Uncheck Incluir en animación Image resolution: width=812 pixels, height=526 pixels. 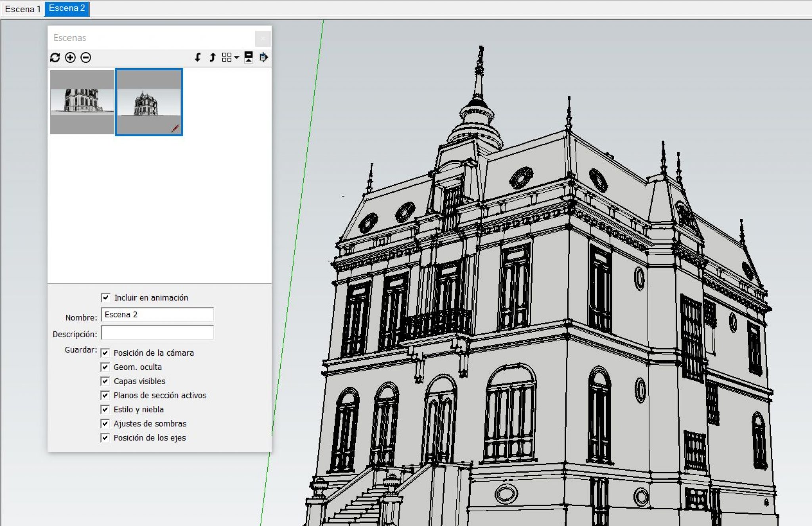(x=105, y=298)
